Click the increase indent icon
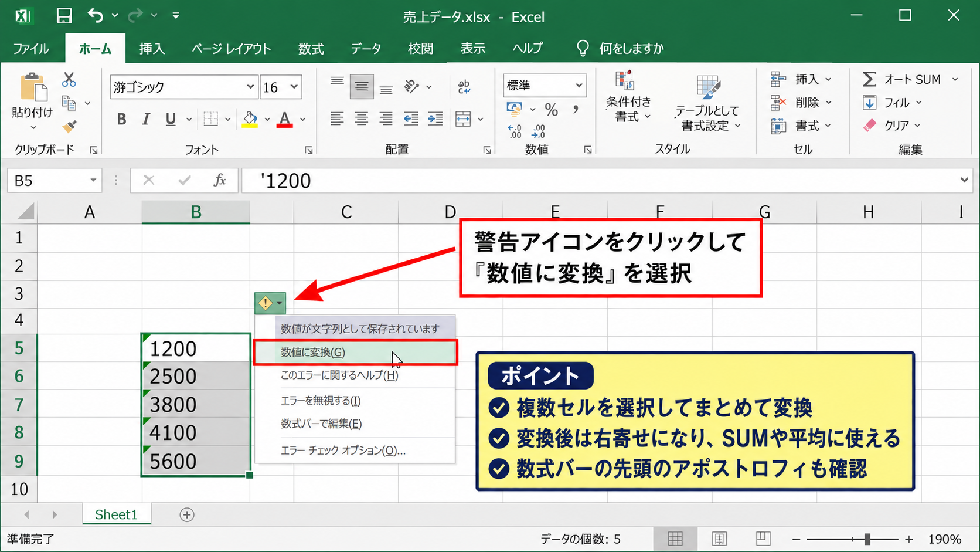980x552 pixels. tap(435, 119)
